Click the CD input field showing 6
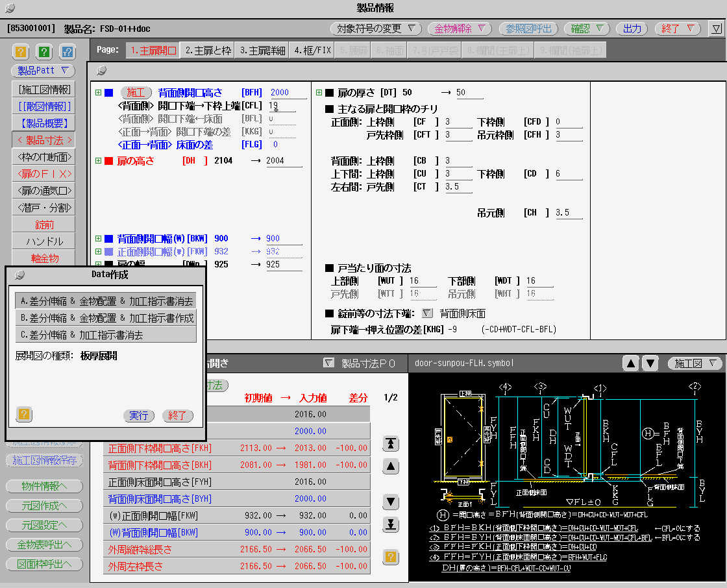 (569, 174)
